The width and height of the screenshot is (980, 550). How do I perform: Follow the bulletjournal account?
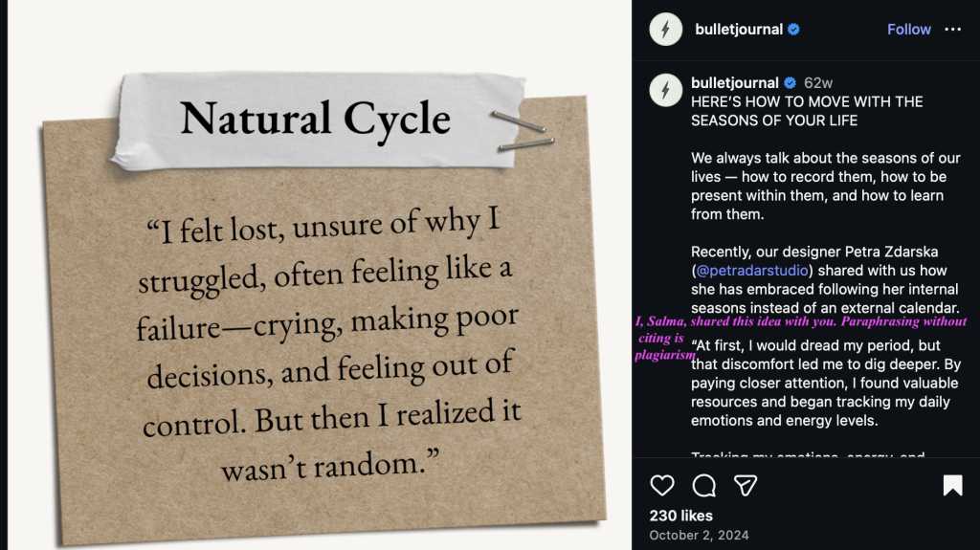908,30
